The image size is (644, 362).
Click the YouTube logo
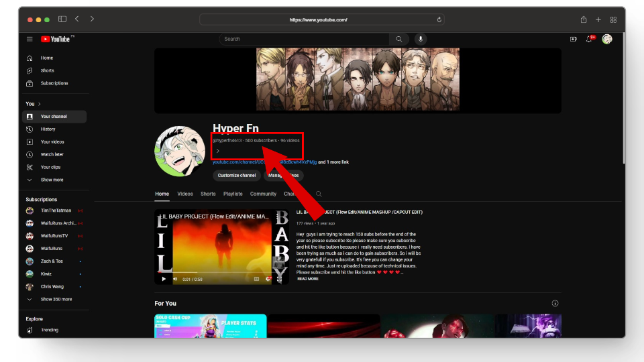(x=57, y=39)
